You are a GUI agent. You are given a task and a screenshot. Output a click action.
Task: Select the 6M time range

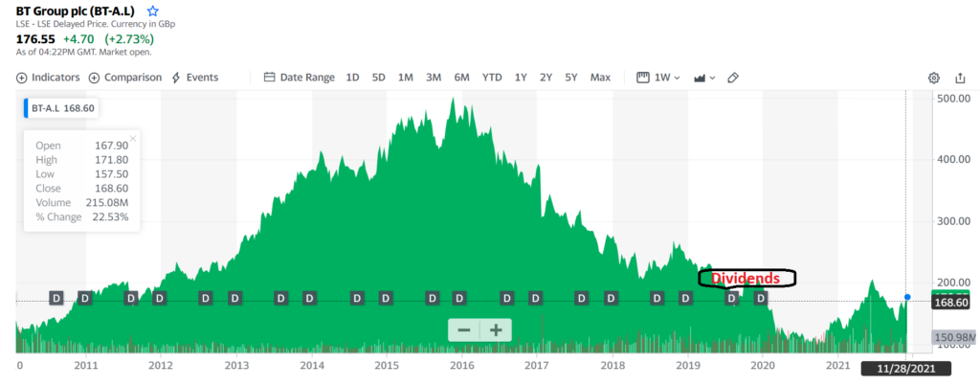(462, 78)
